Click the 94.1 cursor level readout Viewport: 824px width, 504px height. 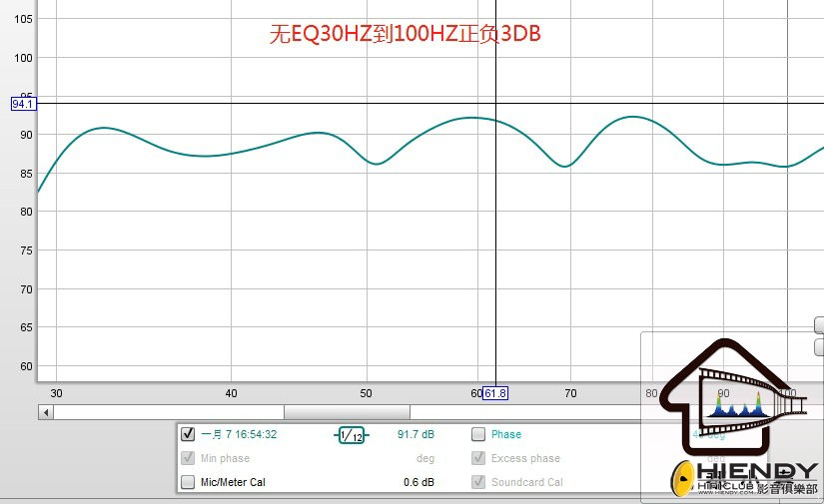tap(23, 104)
